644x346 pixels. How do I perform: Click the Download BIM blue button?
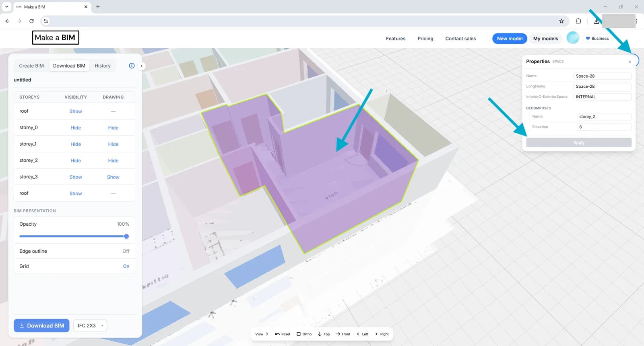point(41,325)
